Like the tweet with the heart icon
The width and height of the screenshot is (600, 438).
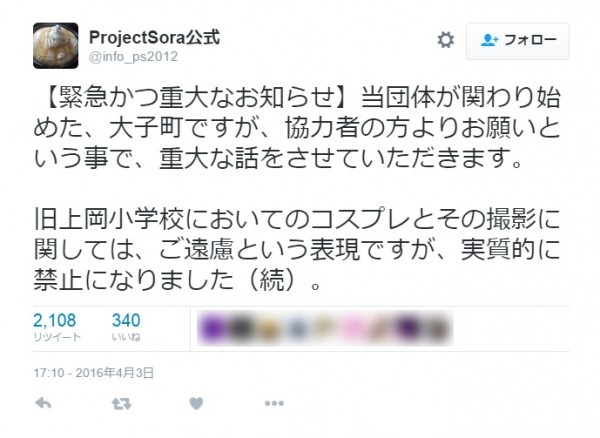click(x=196, y=404)
